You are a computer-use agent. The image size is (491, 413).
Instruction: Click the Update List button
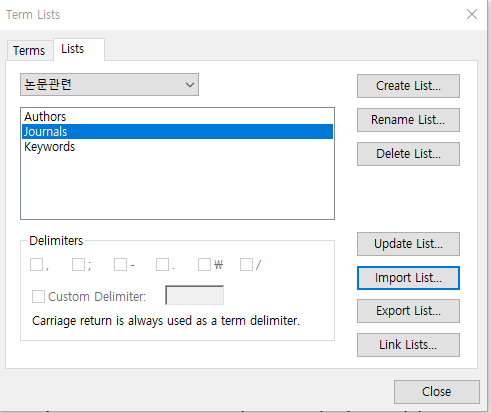pyautogui.click(x=408, y=244)
